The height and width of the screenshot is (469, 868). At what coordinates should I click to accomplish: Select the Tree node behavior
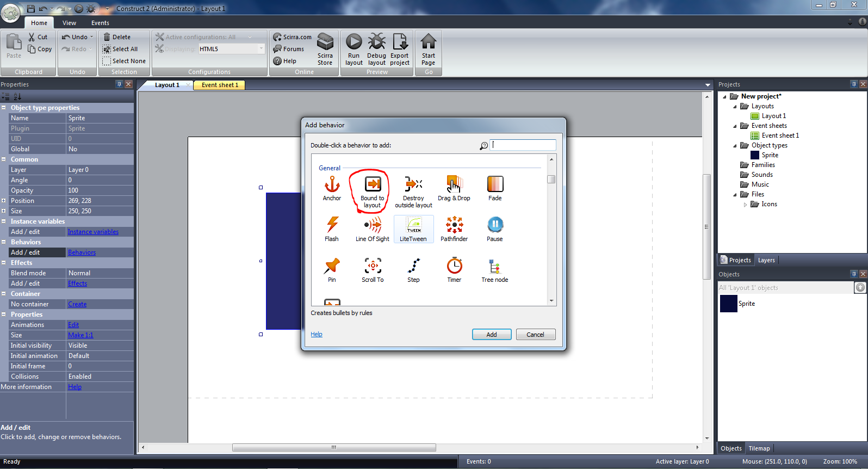(x=495, y=270)
